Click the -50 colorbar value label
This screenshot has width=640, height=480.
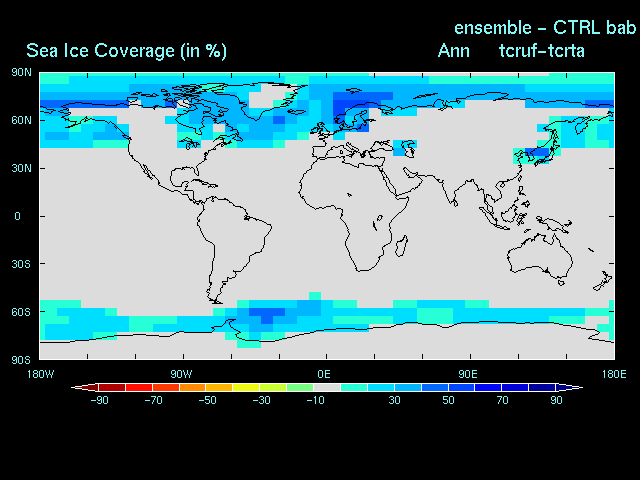coord(207,401)
